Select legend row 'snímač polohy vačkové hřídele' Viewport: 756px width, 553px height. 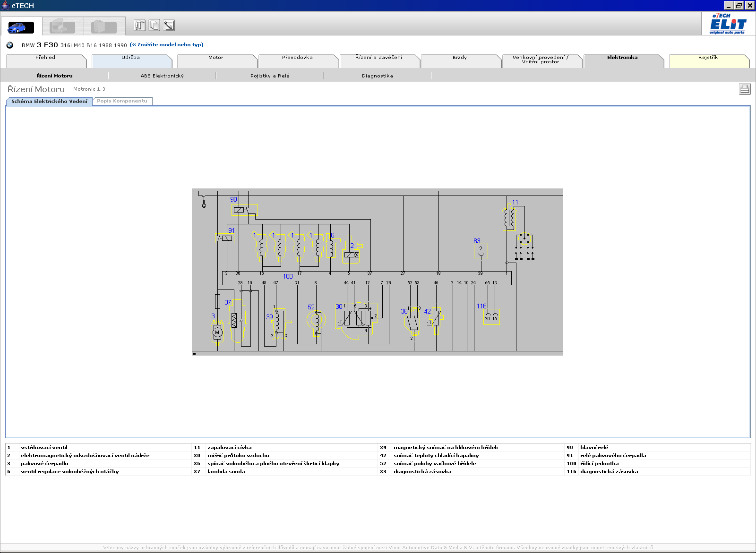(x=471, y=463)
